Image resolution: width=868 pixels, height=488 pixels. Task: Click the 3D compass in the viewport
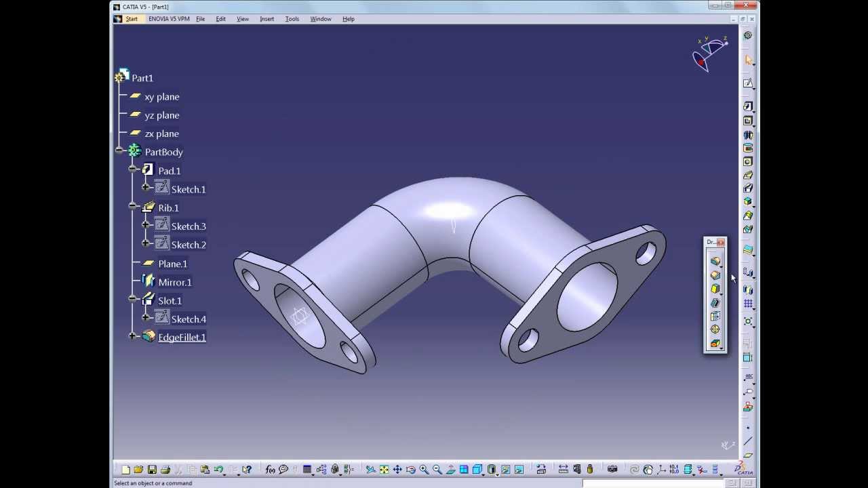[x=709, y=53]
